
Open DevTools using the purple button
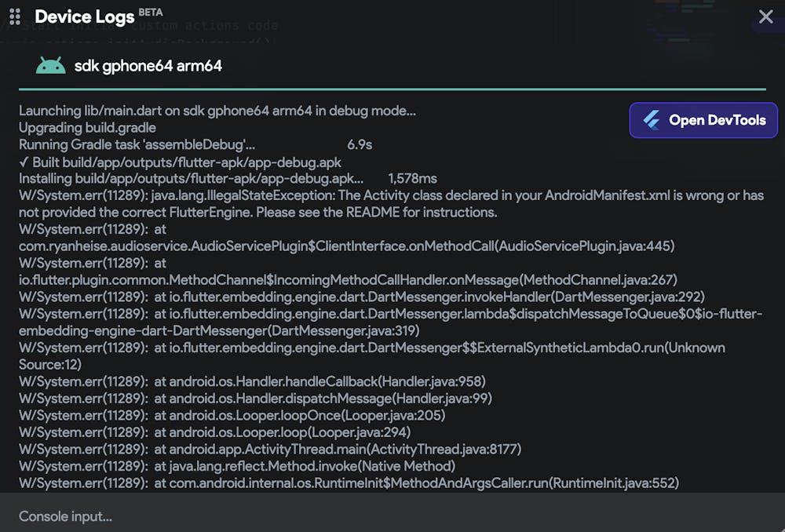pos(703,121)
